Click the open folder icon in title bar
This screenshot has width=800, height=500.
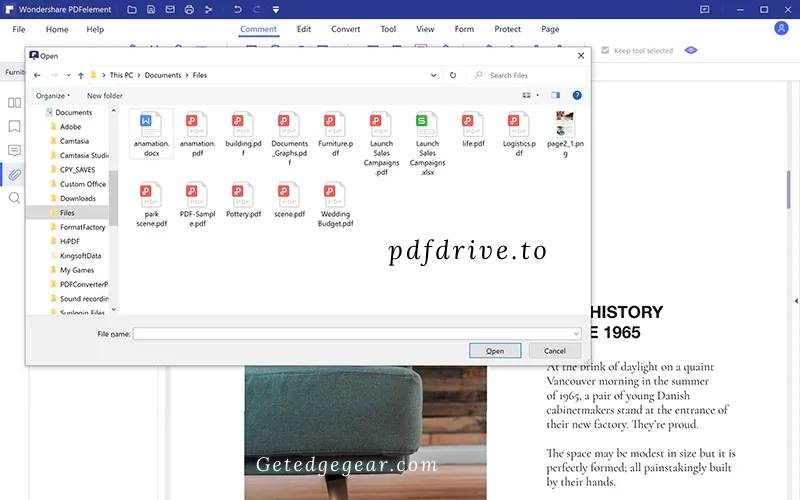132,9
